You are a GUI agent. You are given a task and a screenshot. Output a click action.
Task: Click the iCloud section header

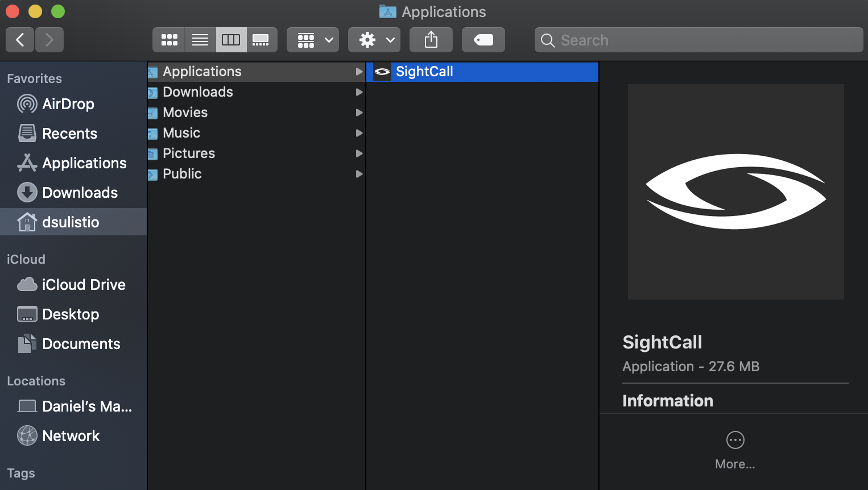click(x=26, y=259)
